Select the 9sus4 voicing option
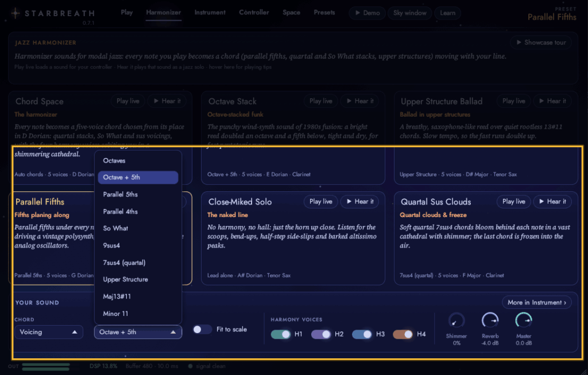 pyautogui.click(x=138, y=246)
